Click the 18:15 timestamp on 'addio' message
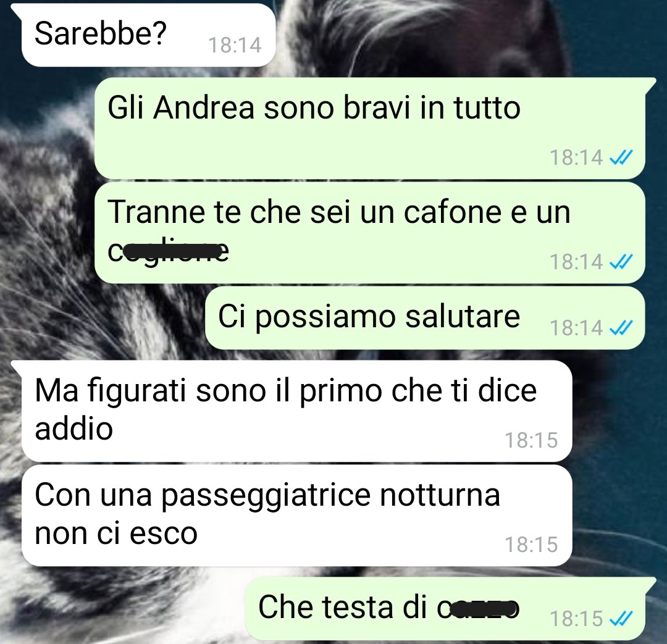The width and height of the screenshot is (667, 644). [531, 440]
